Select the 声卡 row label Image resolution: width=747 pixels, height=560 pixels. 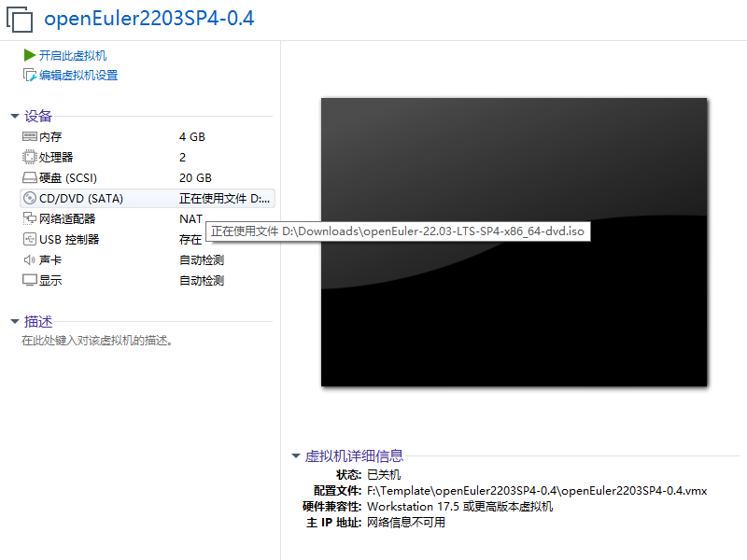[50, 259]
